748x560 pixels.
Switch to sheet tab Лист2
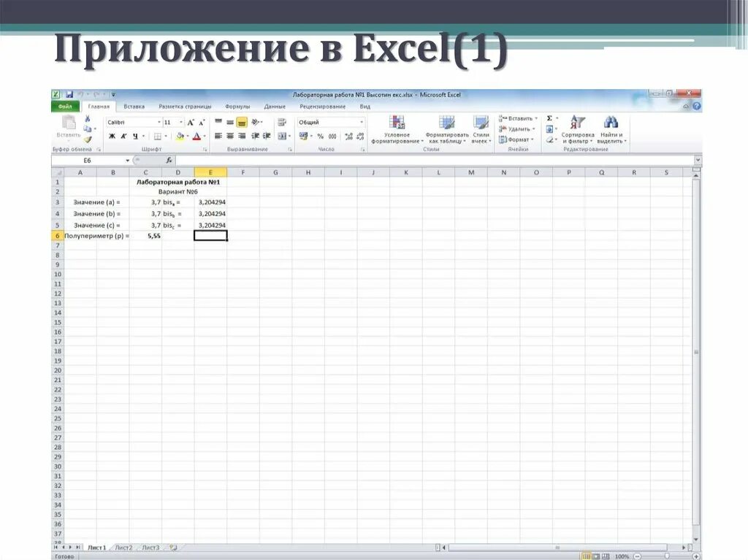123,548
